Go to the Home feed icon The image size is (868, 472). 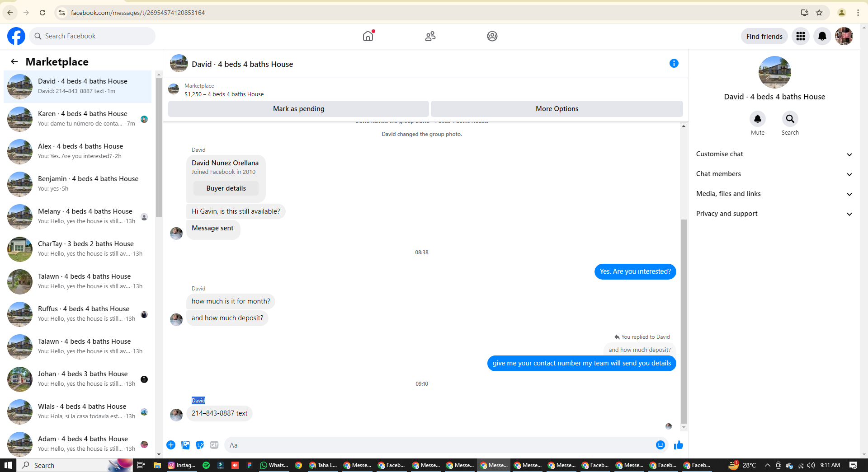[x=368, y=36]
